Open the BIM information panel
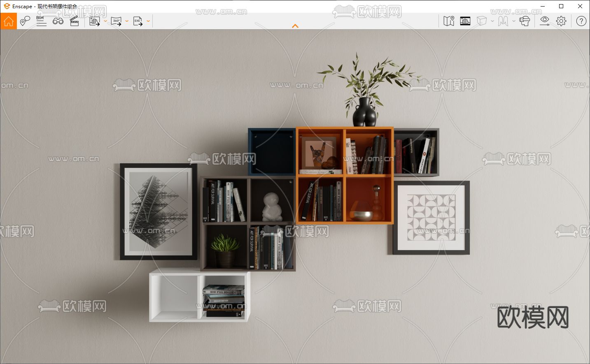This screenshot has height=364, width=590. (x=41, y=21)
